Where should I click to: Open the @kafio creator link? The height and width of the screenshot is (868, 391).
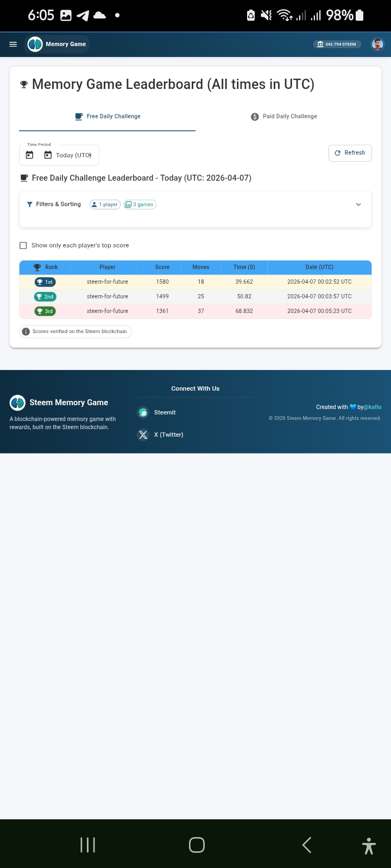pyautogui.click(x=373, y=407)
